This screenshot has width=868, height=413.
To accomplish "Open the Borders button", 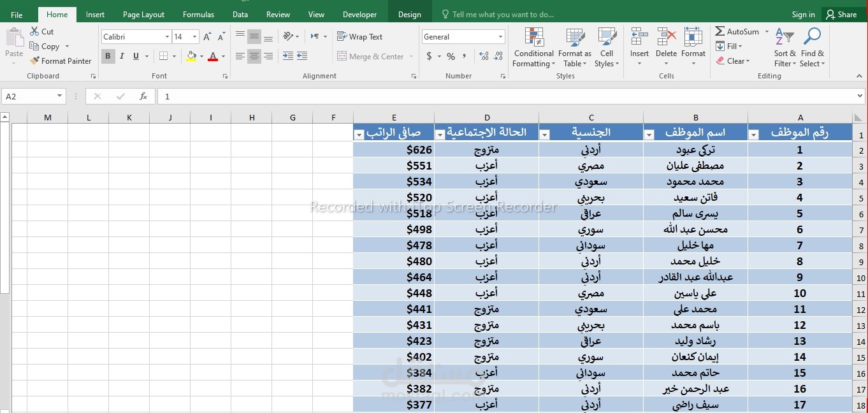I will pyautogui.click(x=164, y=56).
